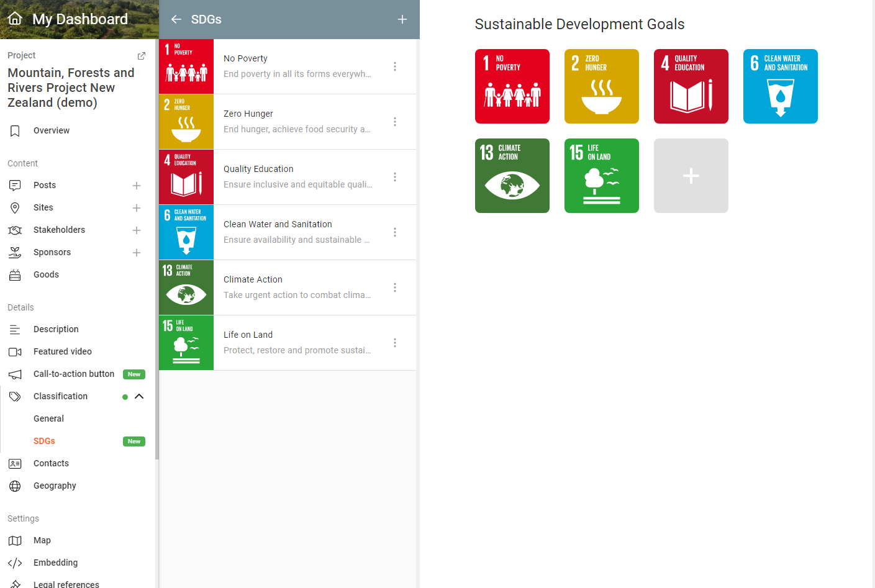Viewport: 875px width, 588px height.
Task: Click the Goods basket icon
Action: [15, 274]
